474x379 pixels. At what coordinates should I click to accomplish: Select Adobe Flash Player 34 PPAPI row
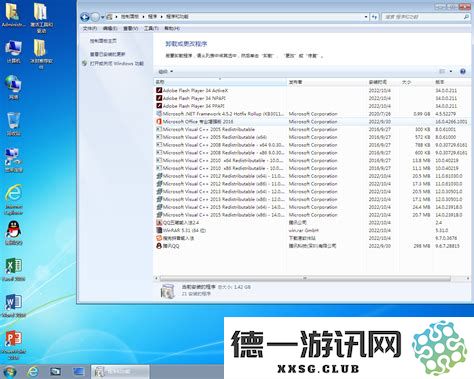pos(312,106)
